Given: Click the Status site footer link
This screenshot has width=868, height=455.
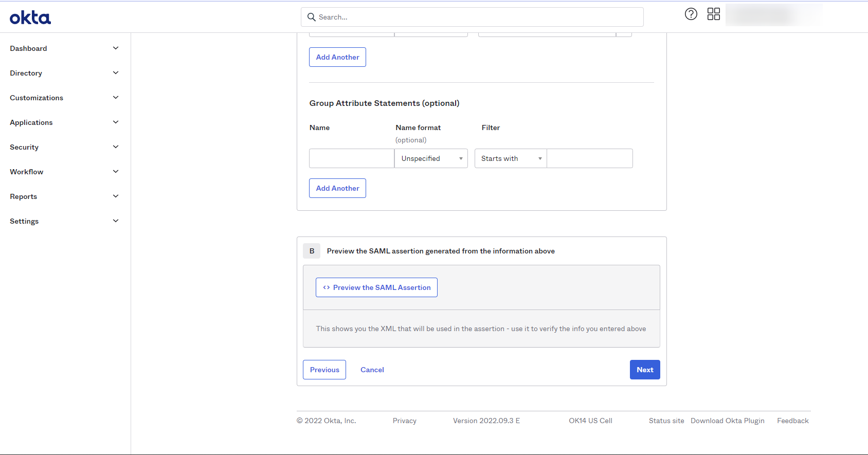Looking at the screenshot, I should click(666, 421).
